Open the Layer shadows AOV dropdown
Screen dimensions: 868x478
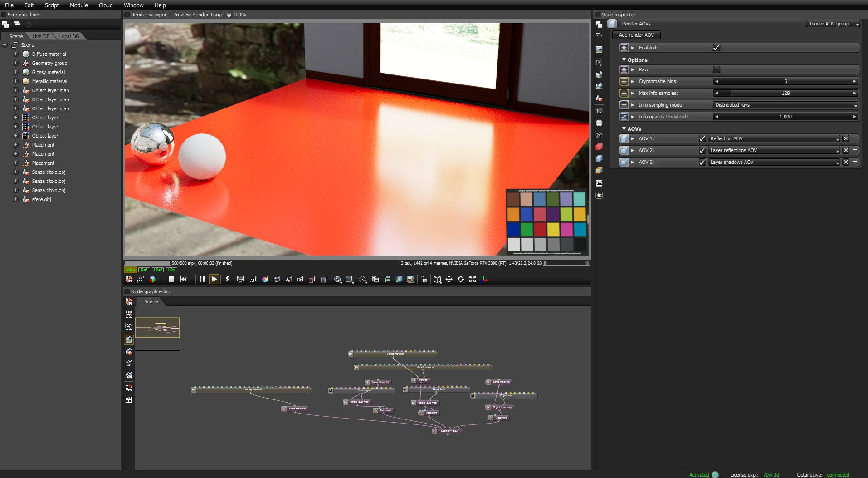tap(775, 162)
